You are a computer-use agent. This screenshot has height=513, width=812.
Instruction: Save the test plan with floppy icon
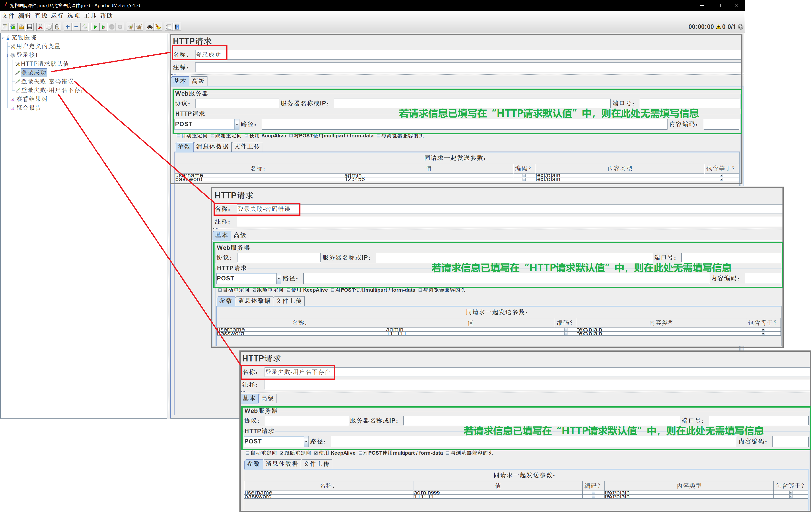click(x=30, y=27)
